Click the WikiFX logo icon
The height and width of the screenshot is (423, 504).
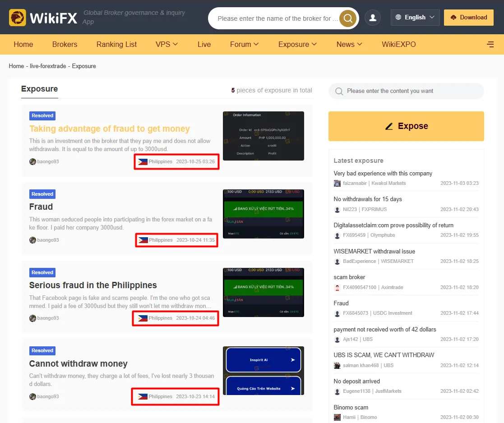point(17,17)
